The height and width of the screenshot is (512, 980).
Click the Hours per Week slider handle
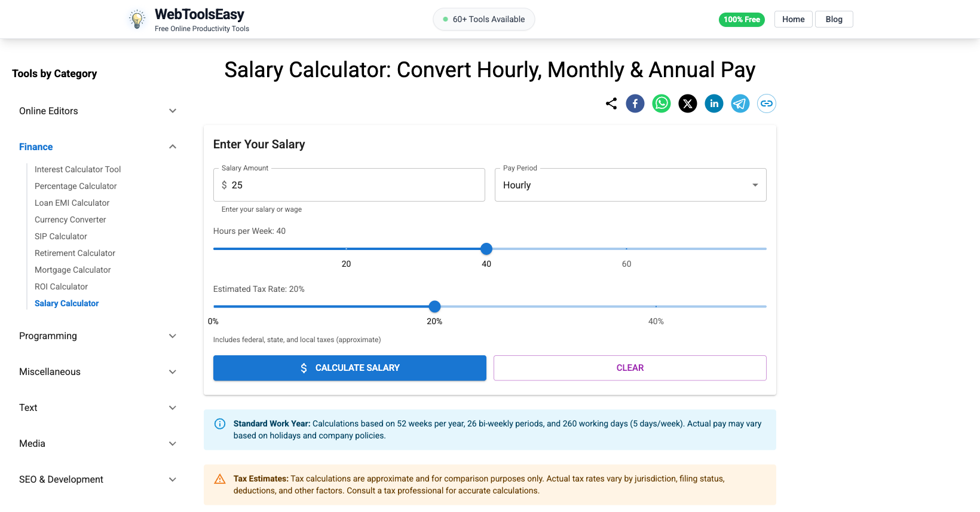(x=486, y=248)
